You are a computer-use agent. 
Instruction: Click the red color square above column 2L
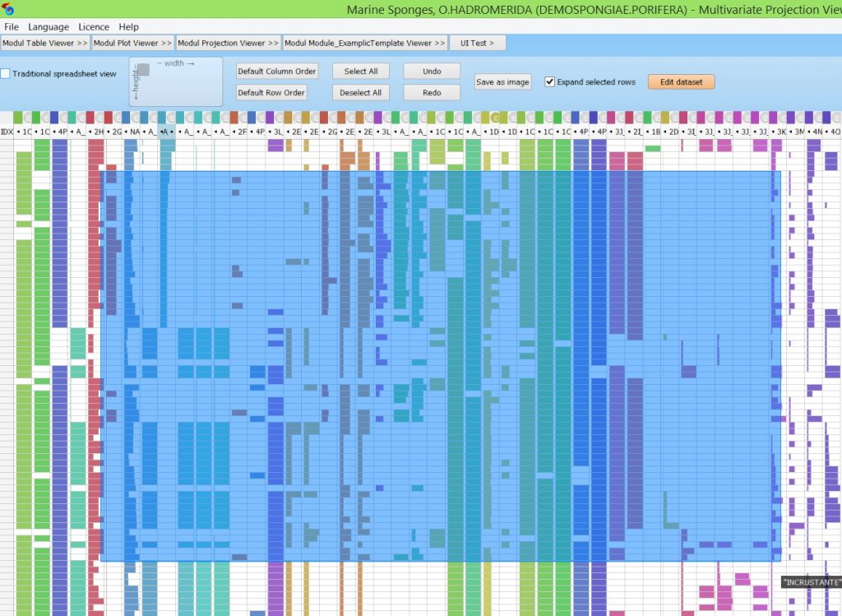click(x=630, y=118)
